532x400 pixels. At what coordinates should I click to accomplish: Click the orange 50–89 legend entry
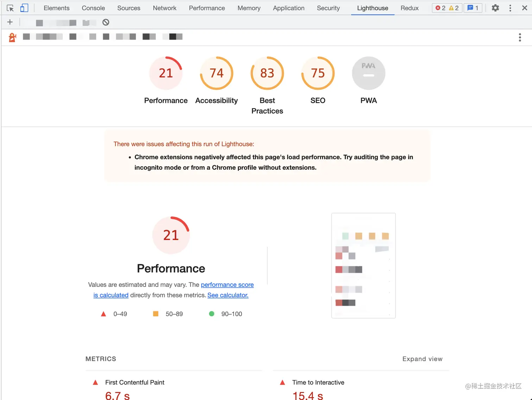point(168,314)
